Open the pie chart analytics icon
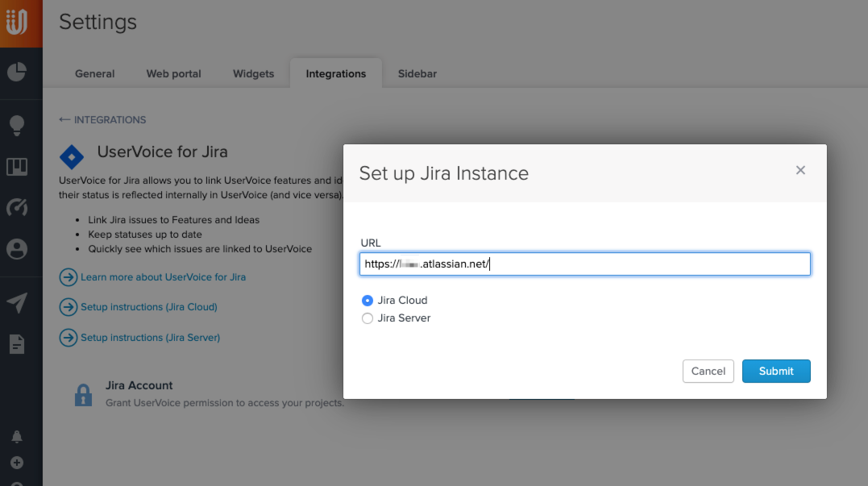The height and width of the screenshot is (486, 868). pos(17,73)
